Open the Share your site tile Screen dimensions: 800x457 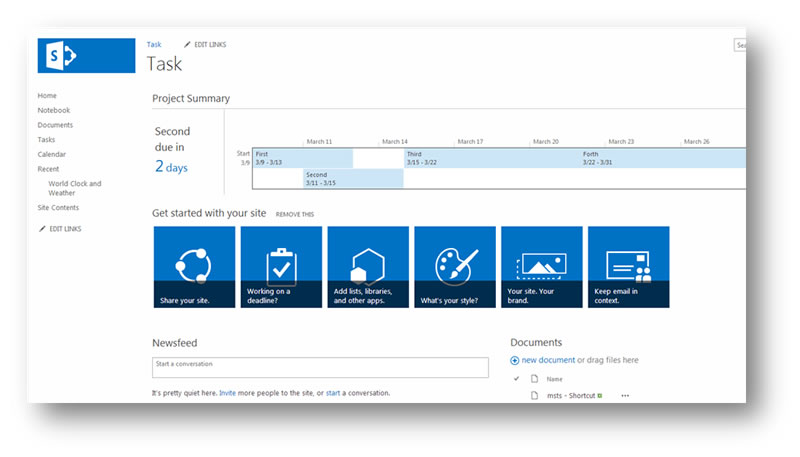coord(194,266)
